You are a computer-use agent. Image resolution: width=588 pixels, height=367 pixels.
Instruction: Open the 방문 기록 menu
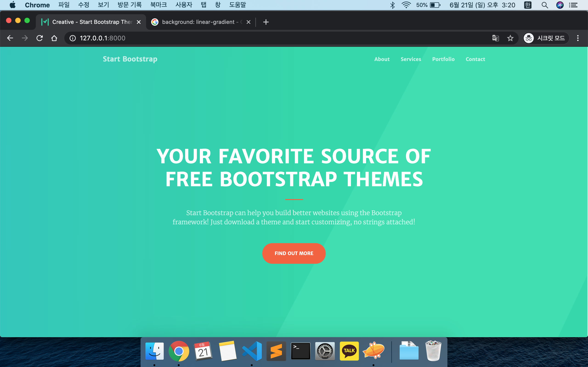point(130,5)
